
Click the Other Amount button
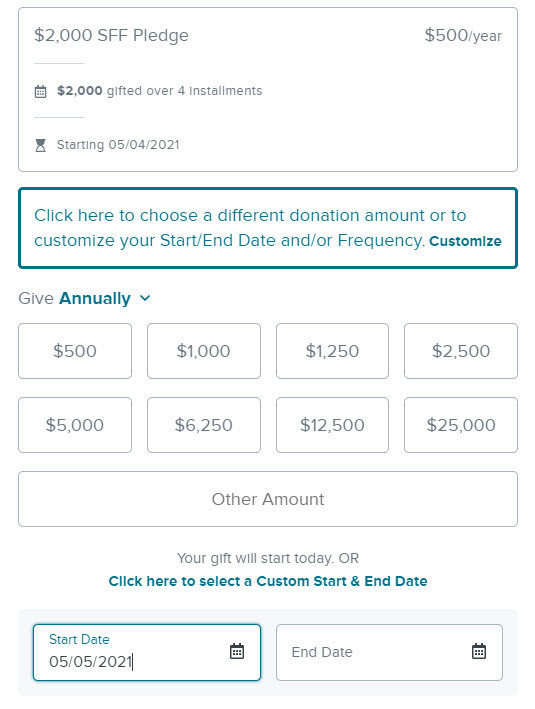tap(268, 499)
